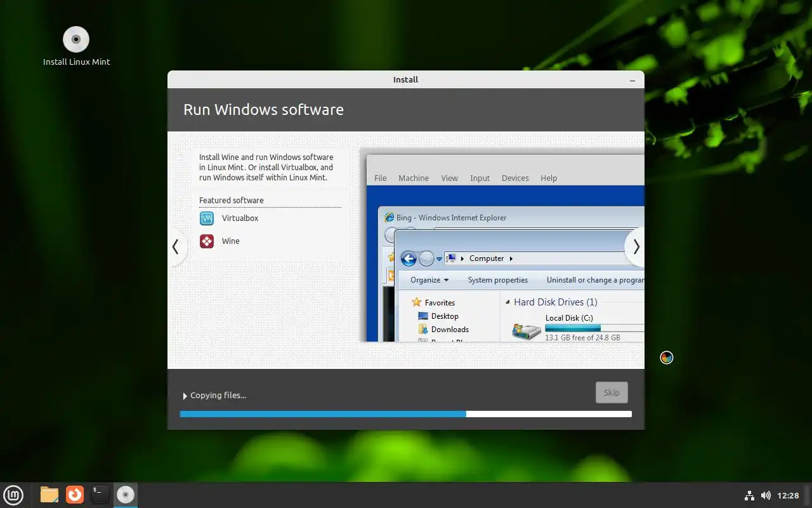Click the Favorites star in the sidebar
812x508 pixels.
[x=416, y=302]
